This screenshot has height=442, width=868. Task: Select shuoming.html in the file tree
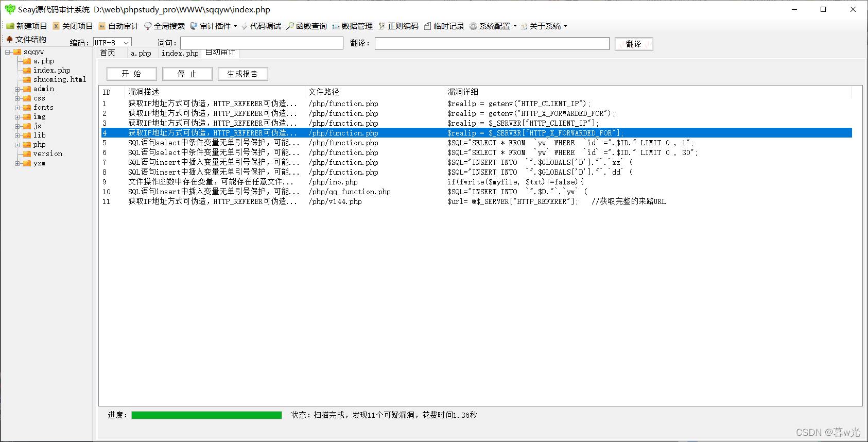(x=60, y=80)
